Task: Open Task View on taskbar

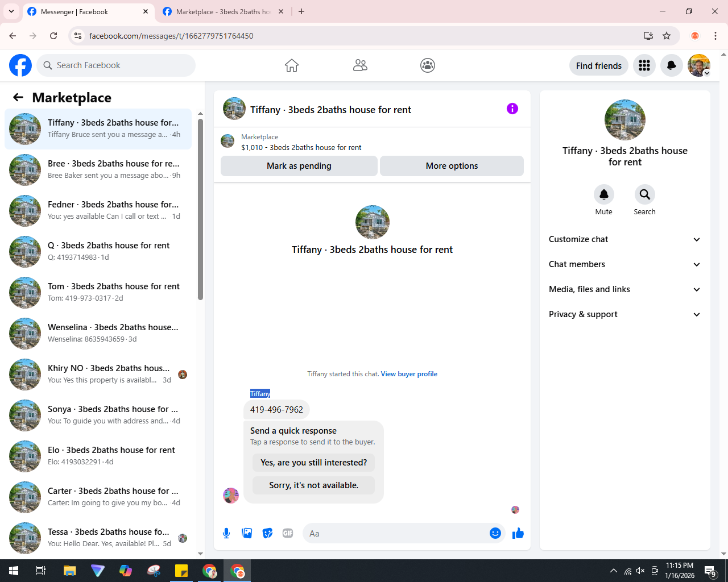Action: point(41,571)
